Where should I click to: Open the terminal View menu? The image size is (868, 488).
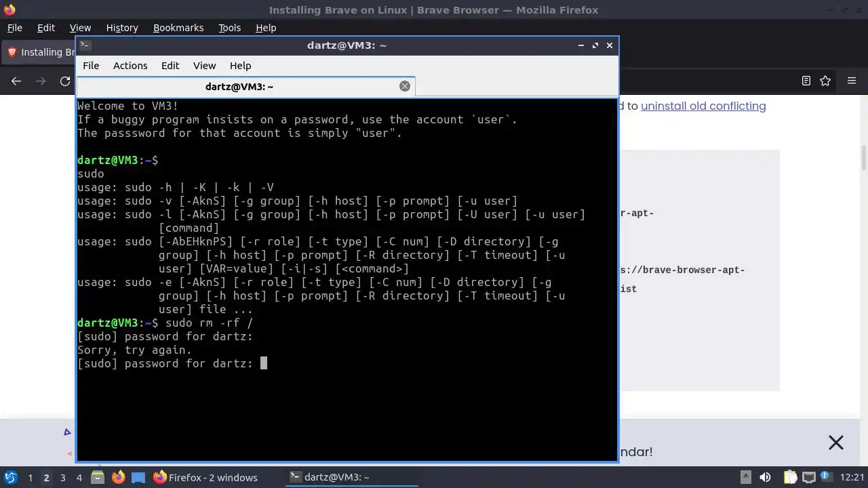coord(204,66)
